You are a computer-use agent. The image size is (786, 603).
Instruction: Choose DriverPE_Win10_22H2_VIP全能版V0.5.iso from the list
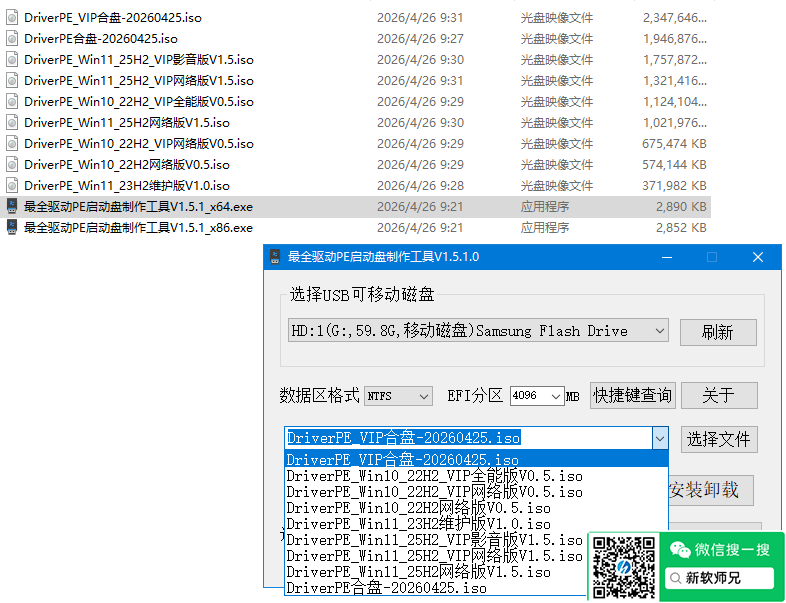tap(434, 476)
